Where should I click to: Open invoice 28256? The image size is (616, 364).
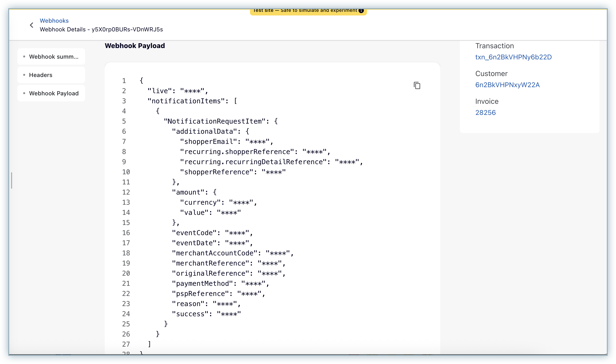pos(485,112)
